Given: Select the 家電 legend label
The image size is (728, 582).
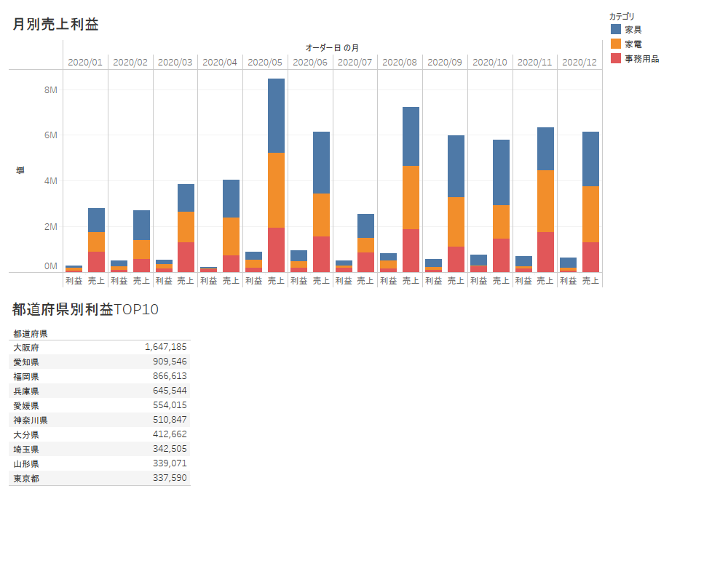Looking at the screenshot, I should [633, 44].
